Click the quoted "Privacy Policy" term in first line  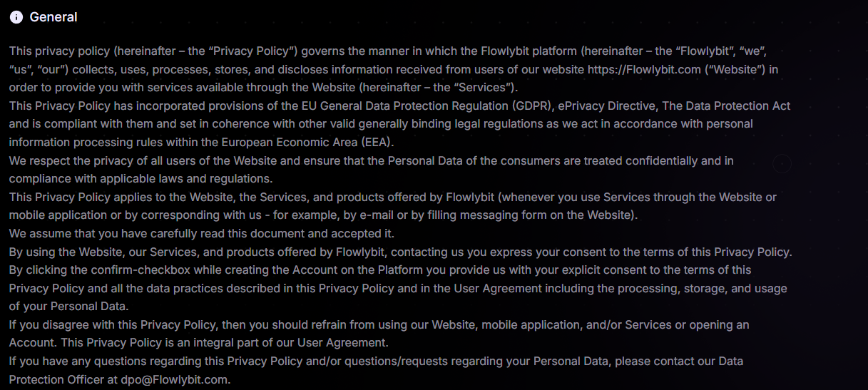click(x=250, y=51)
